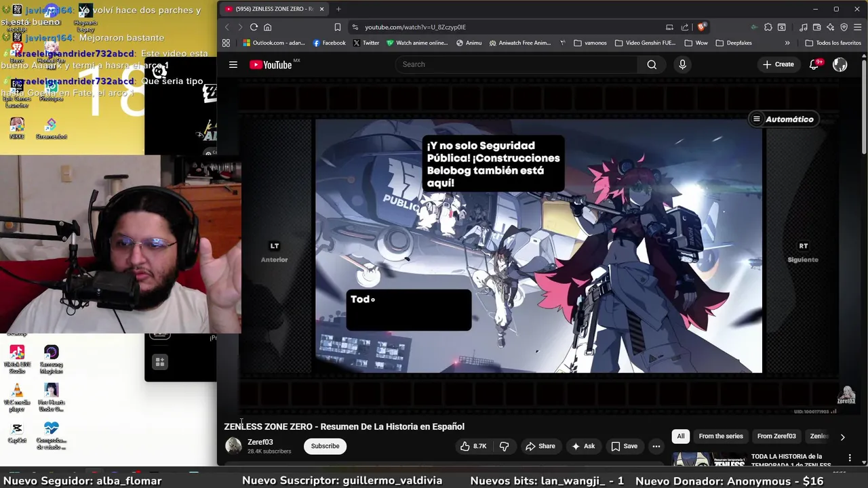Open YouTube hamburger guide menu

[233, 64]
